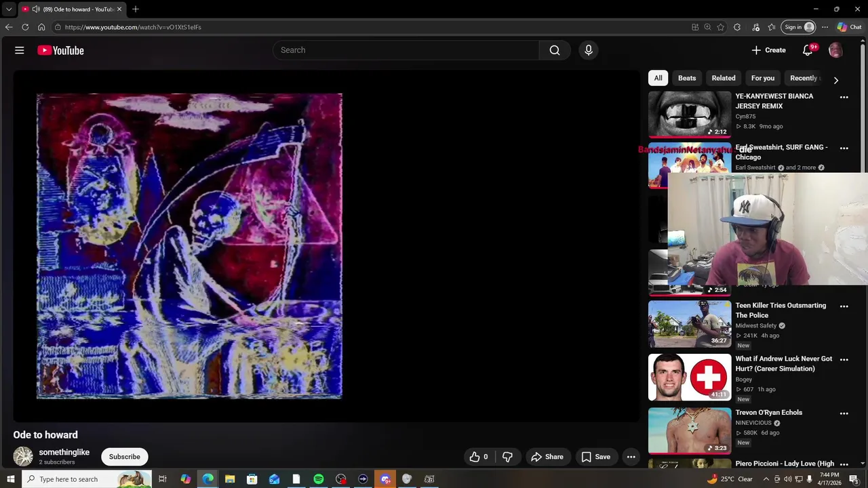Open options for the SURF GANG Chicago video

[x=844, y=148]
